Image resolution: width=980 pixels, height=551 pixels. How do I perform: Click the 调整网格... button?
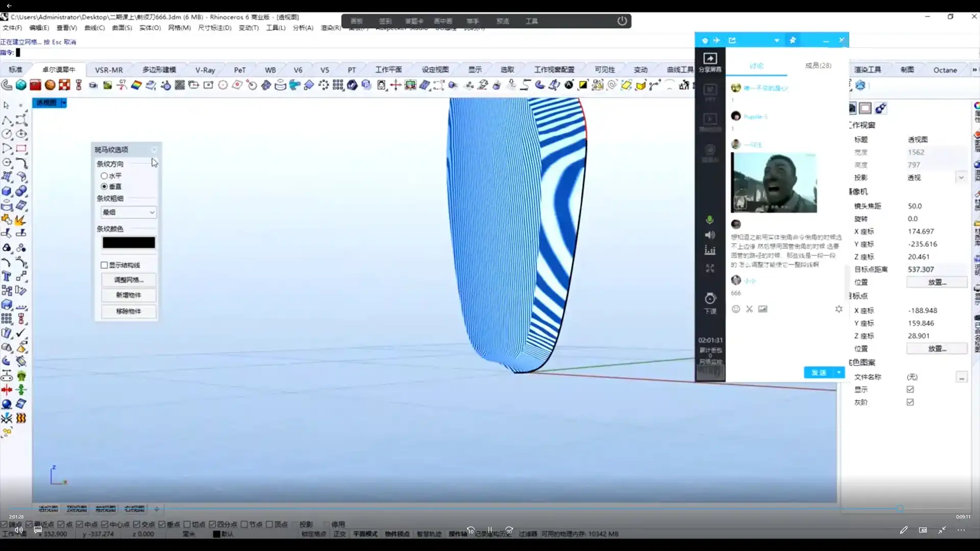click(x=129, y=280)
